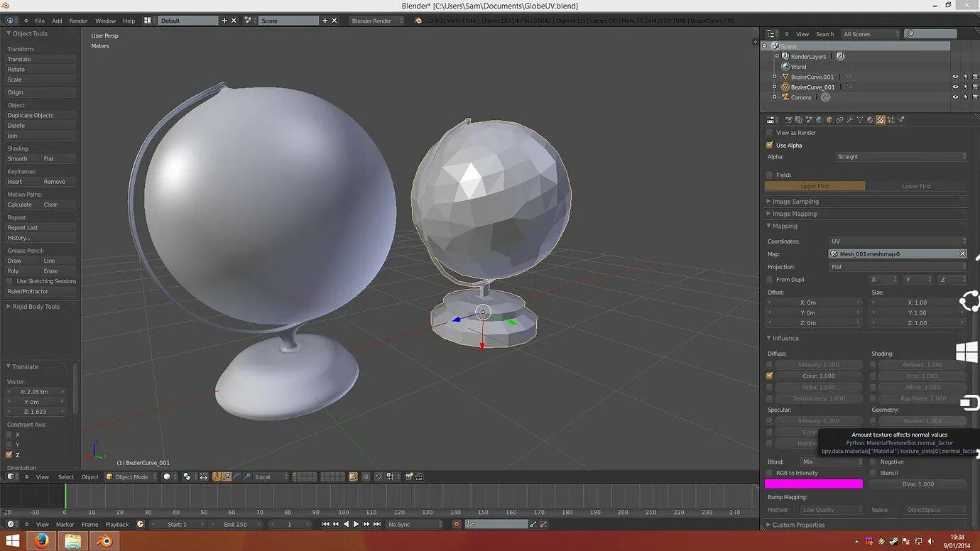Click the record button in the timeline
The width and height of the screenshot is (980, 551).
coord(457,524)
